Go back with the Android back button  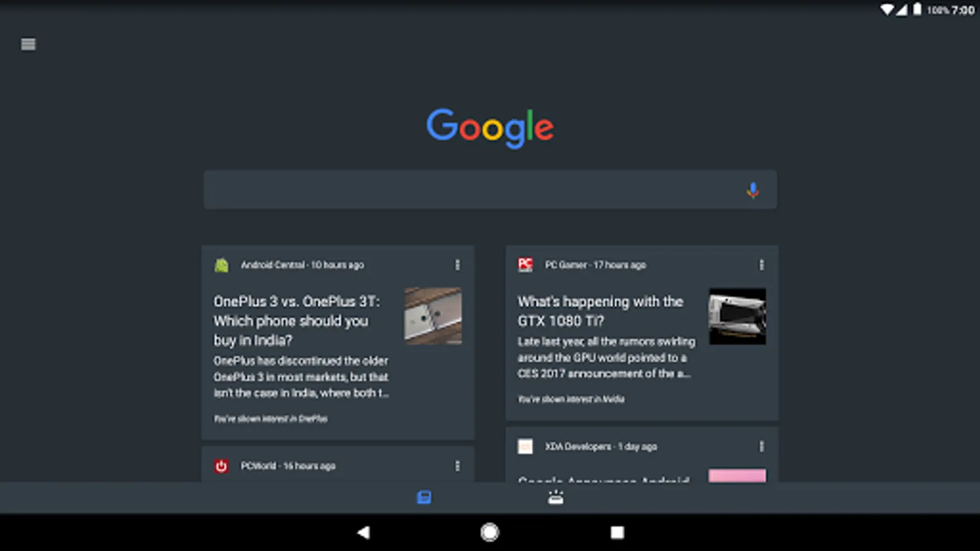point(363,532)
